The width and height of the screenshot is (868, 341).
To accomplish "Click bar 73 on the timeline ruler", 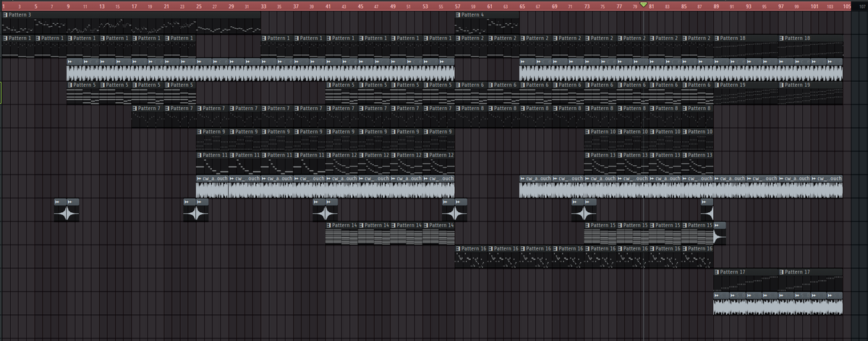I will [x=587, y=6].
